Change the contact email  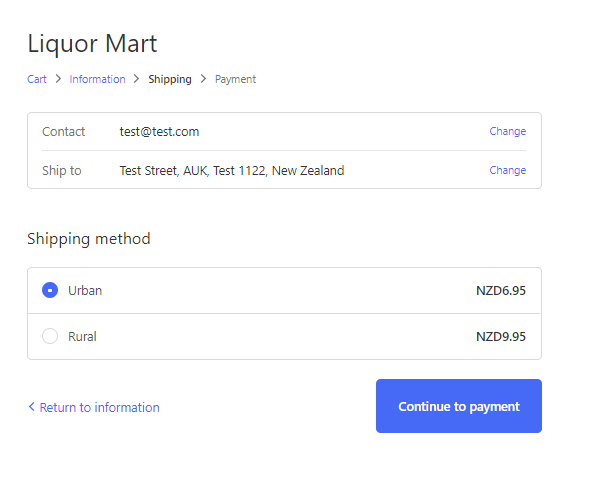click(508, 131)
